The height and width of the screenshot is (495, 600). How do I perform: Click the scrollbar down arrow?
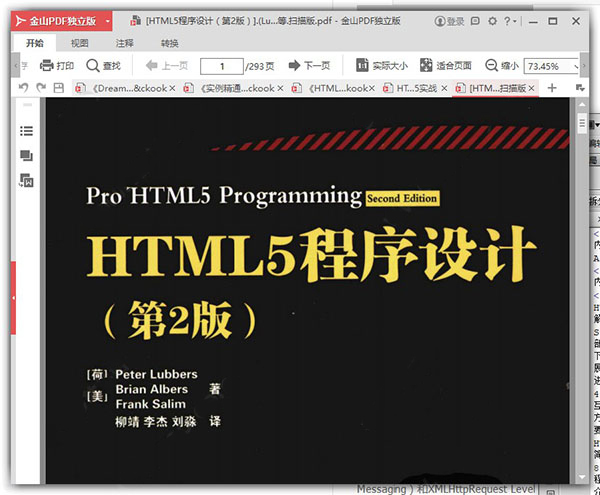582,477
